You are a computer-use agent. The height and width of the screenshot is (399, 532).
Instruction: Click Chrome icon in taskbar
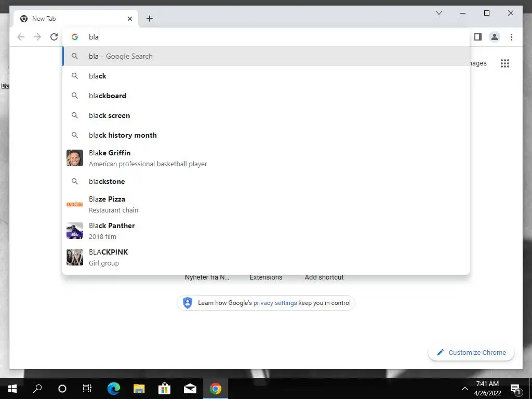click(x=216, y=389)
